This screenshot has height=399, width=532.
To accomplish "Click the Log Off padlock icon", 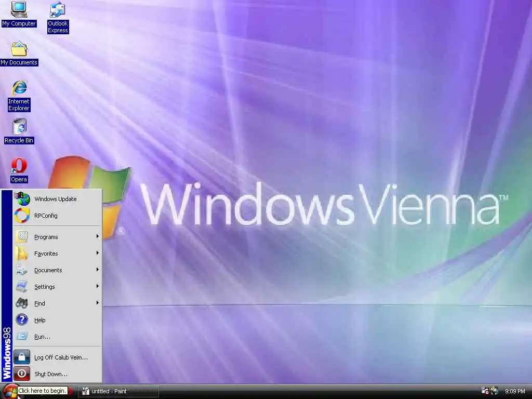I will pos(22,357).
